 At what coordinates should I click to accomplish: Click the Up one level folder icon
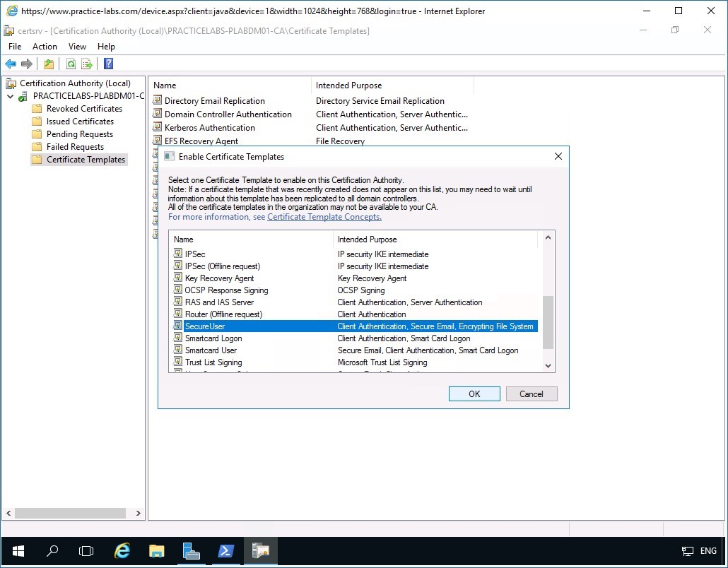tap(49, 64)
